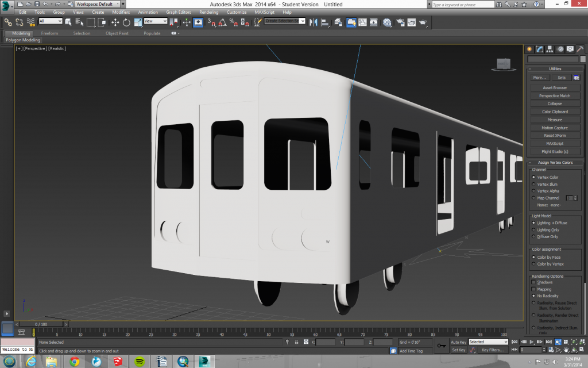588x368 pixels.
Task: Toggle the Selection Lock padlock icon
Action: (x=297, y=342)
